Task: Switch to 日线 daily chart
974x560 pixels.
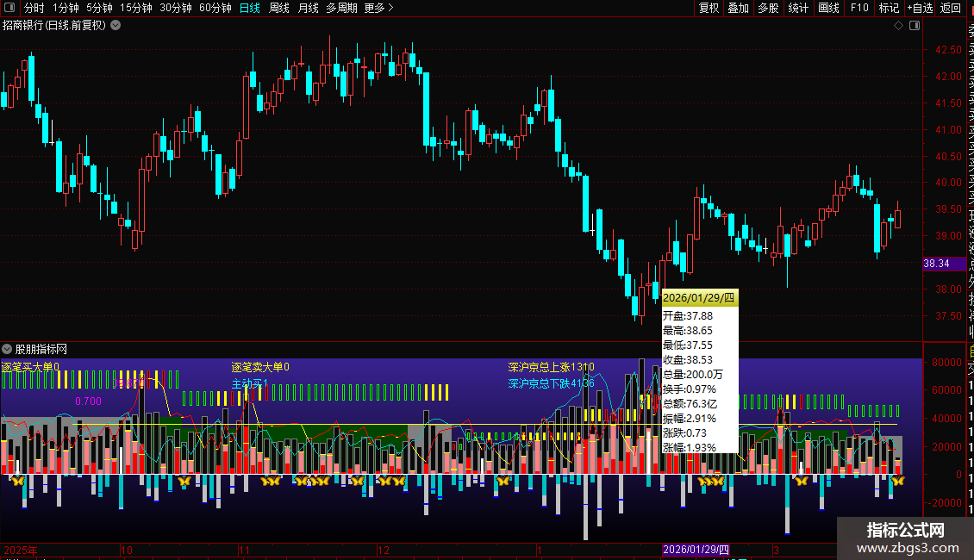Action: point(250,8)
